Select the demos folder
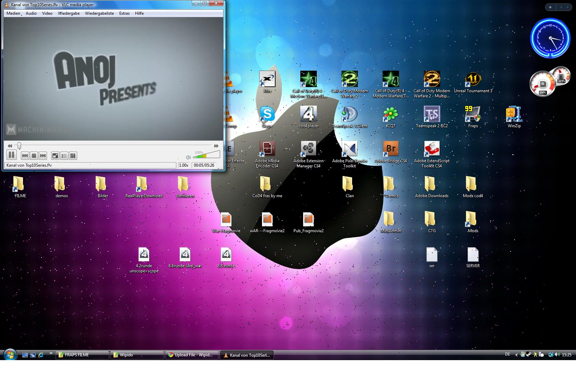Screen dimensions: 576x392 pos(62,187)
